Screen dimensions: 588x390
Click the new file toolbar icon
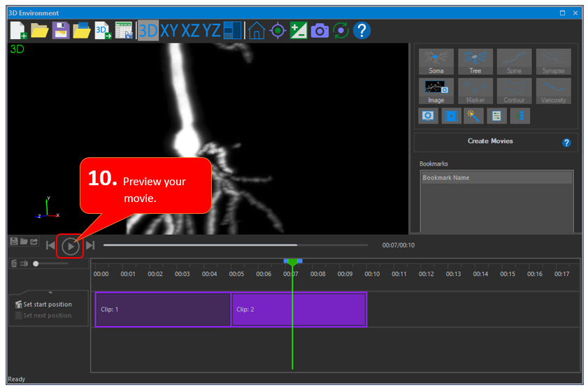[x=18, y=30]
